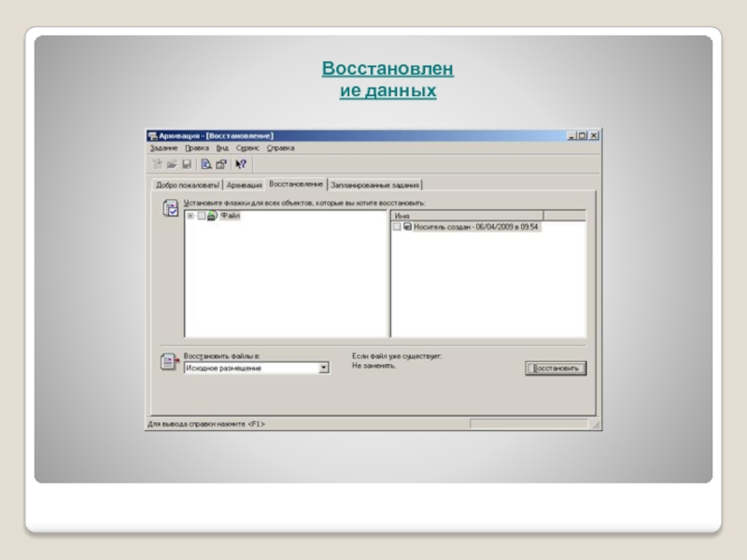The width and height of the screenshot is (747, 560).
Task: Click the restore destination icon
Action: pos(170,362)
